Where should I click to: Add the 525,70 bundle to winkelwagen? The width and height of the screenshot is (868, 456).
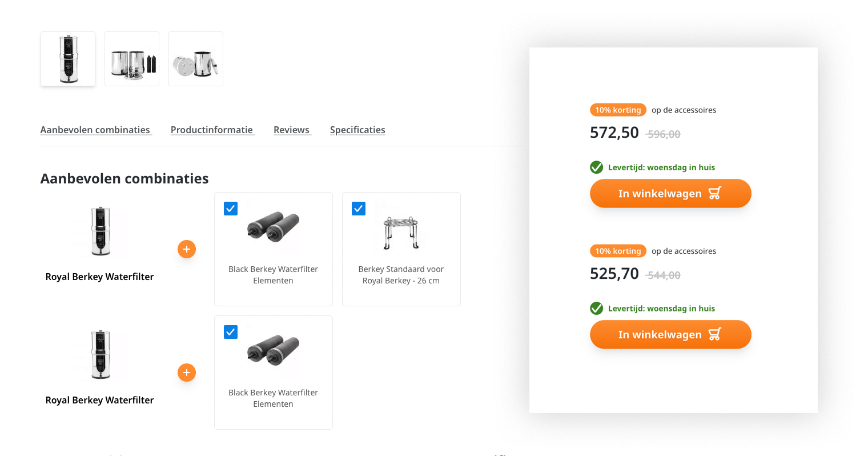click(x=660, y=334)
